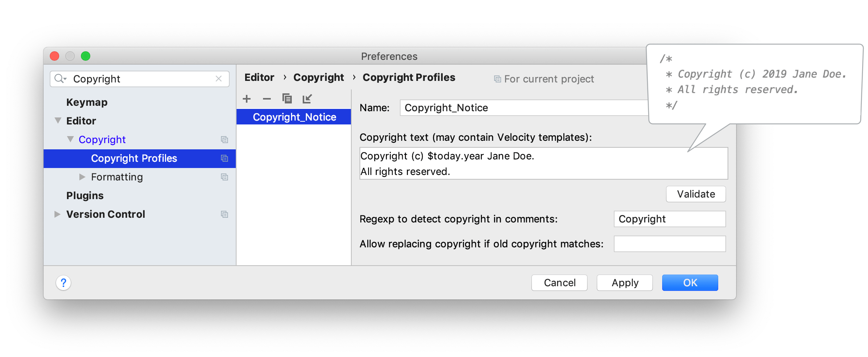Open the help question mark button
Image resolution: width=868 pixels, height=357 pixels.
[x=63, y=283]
